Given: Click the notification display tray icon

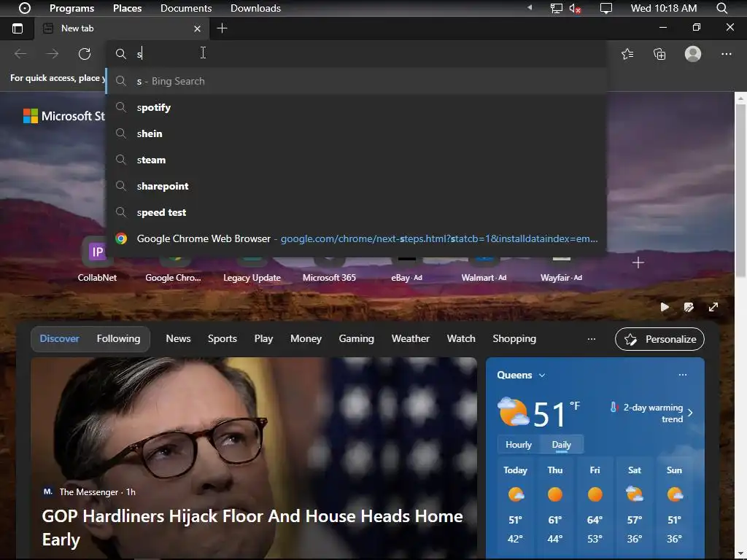Looking at the screenshot, I should [606, 8].
